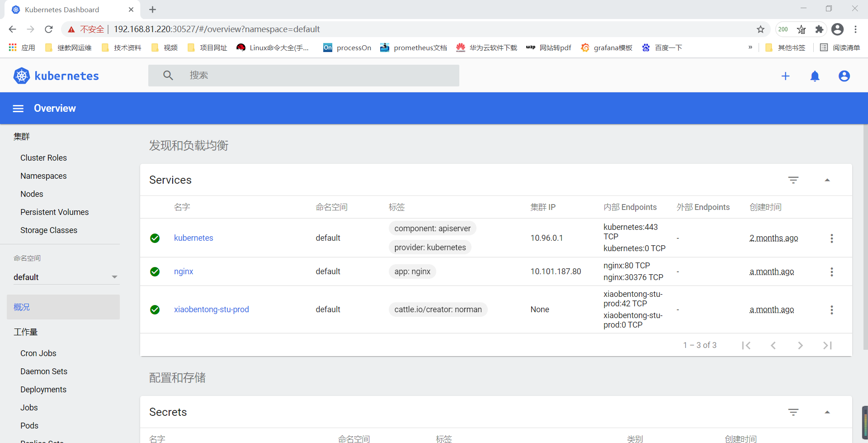Open the kubernetes service details link
The image size is (868, 443).
[193, 238]
